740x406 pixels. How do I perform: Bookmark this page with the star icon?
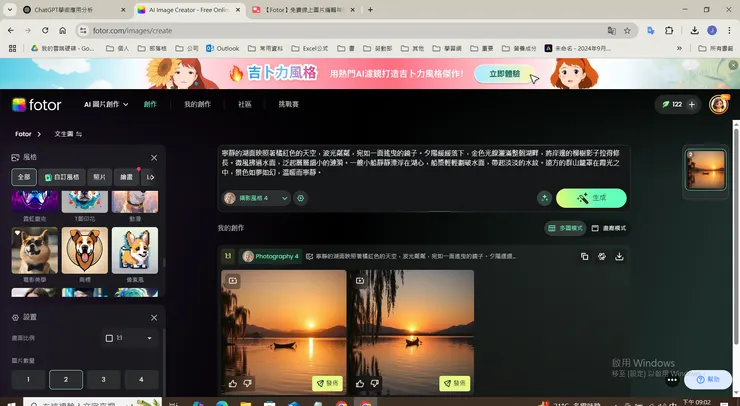pos(627,31)
